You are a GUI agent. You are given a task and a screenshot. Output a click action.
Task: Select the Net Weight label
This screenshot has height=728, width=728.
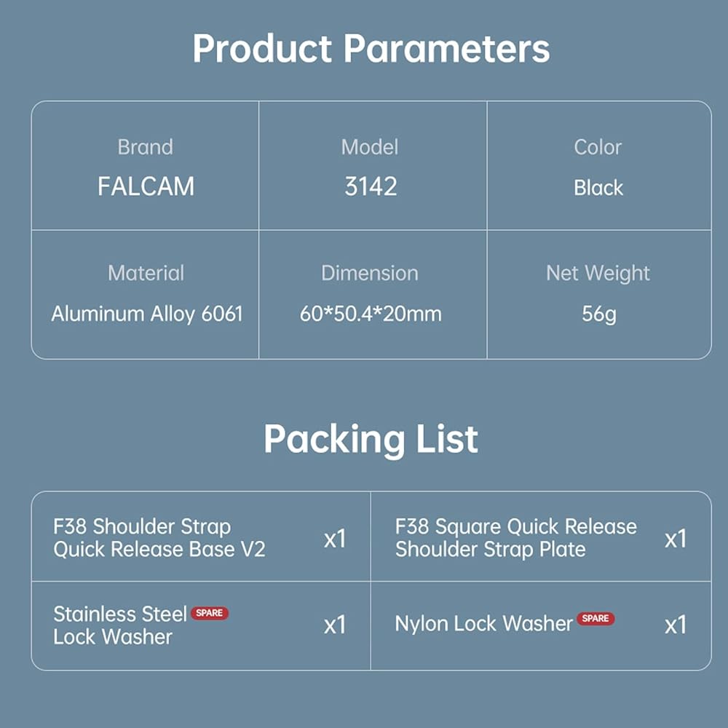pos(598,273)
